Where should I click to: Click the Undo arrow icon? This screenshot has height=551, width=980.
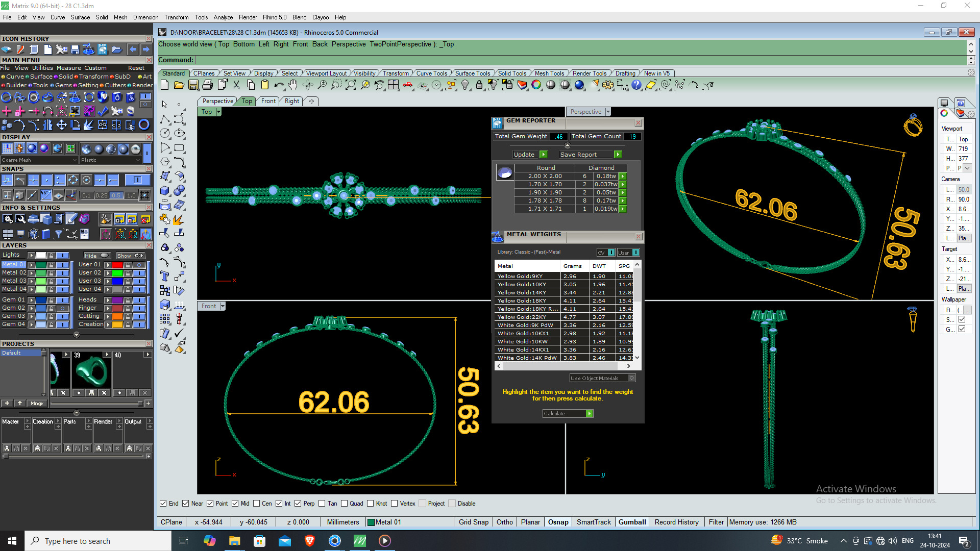(x=278, y=85)
